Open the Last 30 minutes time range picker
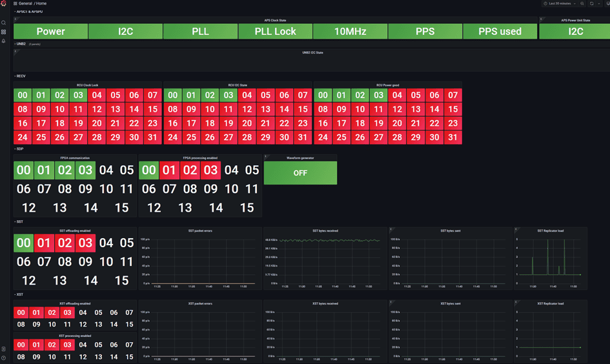This screenshot has height=364, width=610. click(560, 3)
